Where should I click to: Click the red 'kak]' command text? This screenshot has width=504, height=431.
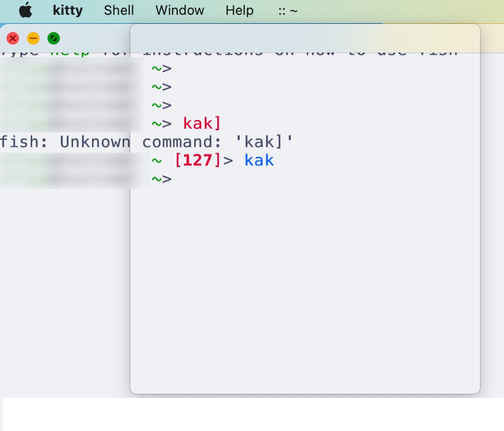201,123
